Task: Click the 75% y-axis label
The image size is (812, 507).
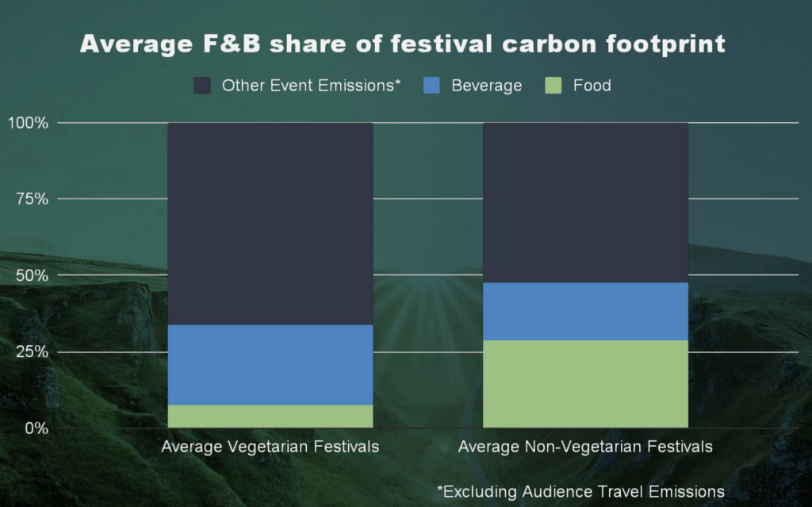Action: [x=33, y=199]
